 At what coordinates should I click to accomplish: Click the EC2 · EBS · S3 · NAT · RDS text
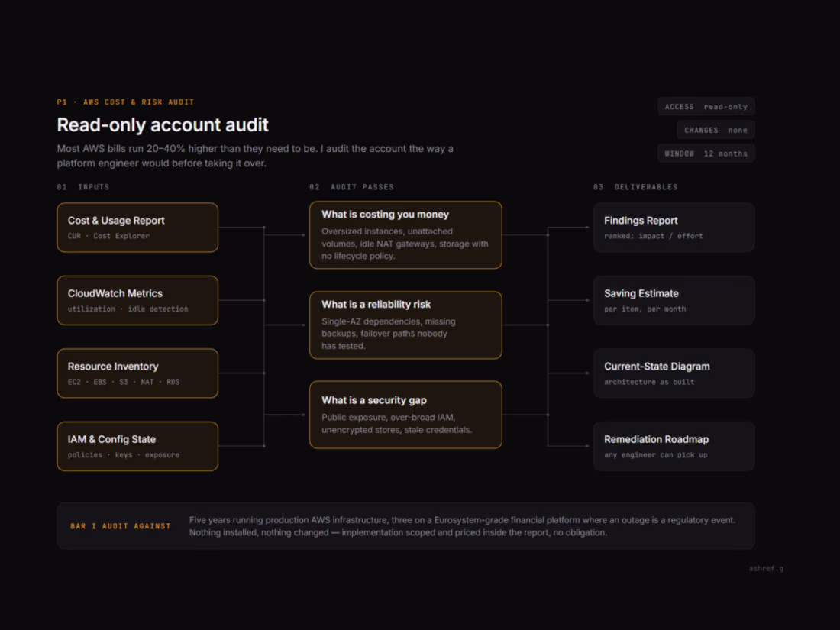click(x=123, y=381)
